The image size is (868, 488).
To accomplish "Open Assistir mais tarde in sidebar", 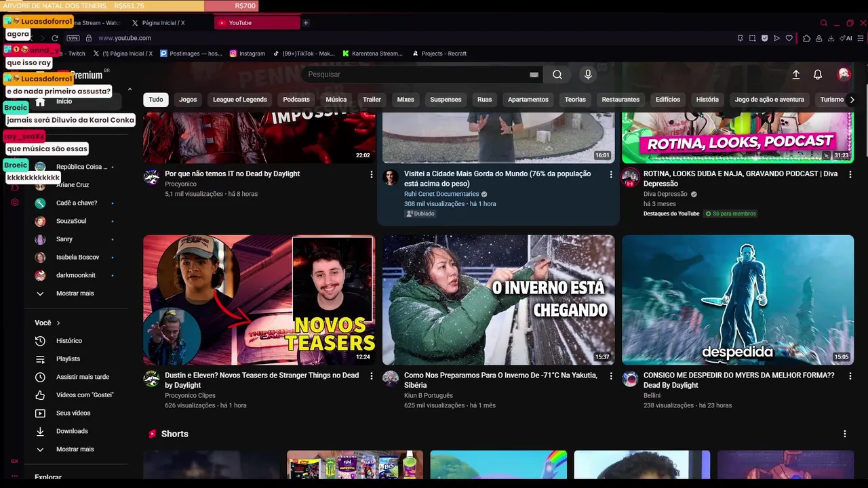I will click(76, 377).
